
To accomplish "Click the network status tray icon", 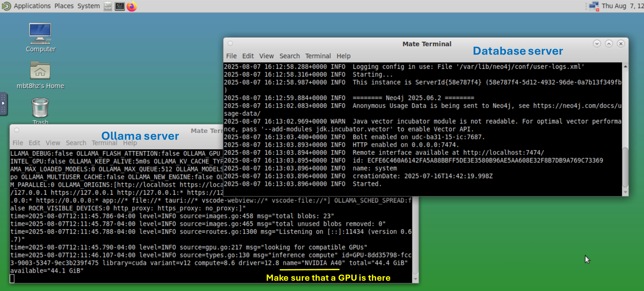I will [594, 6].
